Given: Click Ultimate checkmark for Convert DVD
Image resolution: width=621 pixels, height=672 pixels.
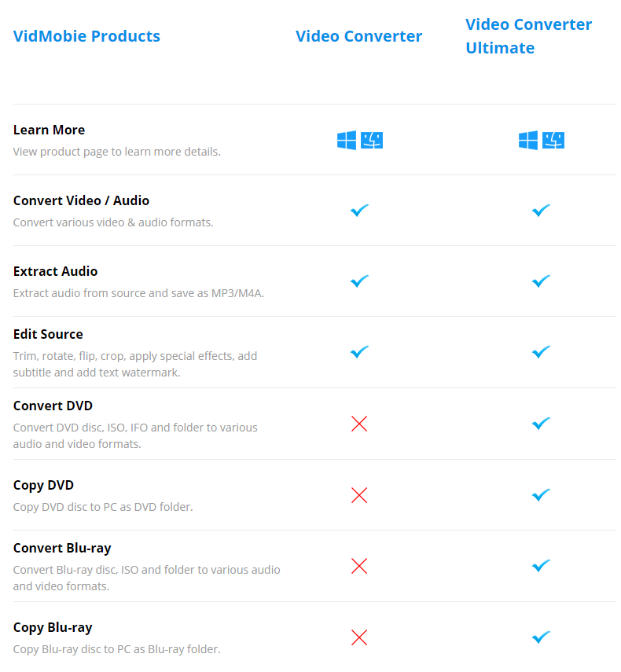Looking at the screenshot, I should pyautogui.click(x=542, y=424).
